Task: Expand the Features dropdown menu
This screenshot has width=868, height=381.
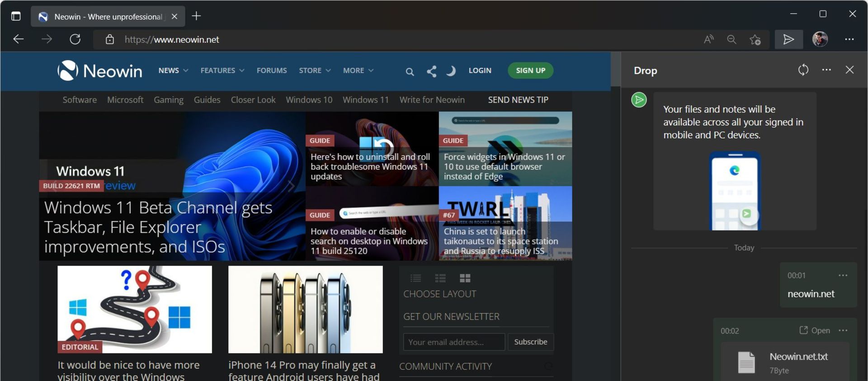Action: coord(222,71)
